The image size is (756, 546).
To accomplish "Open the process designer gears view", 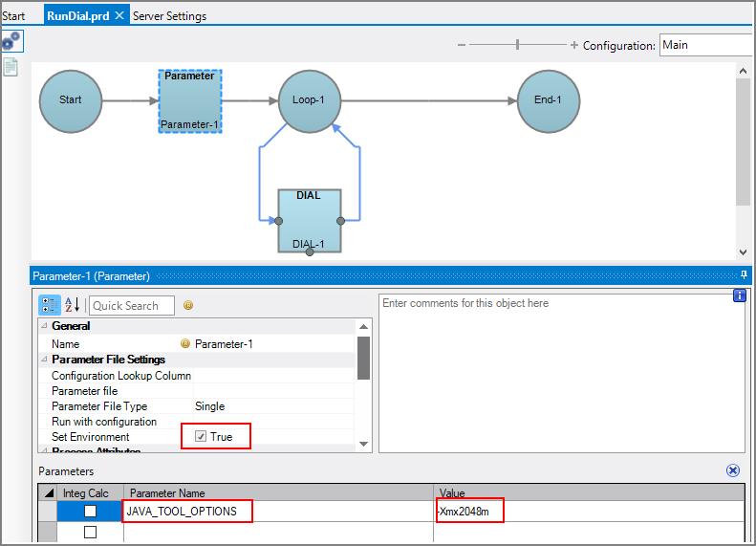I will (x=11, y=41).
